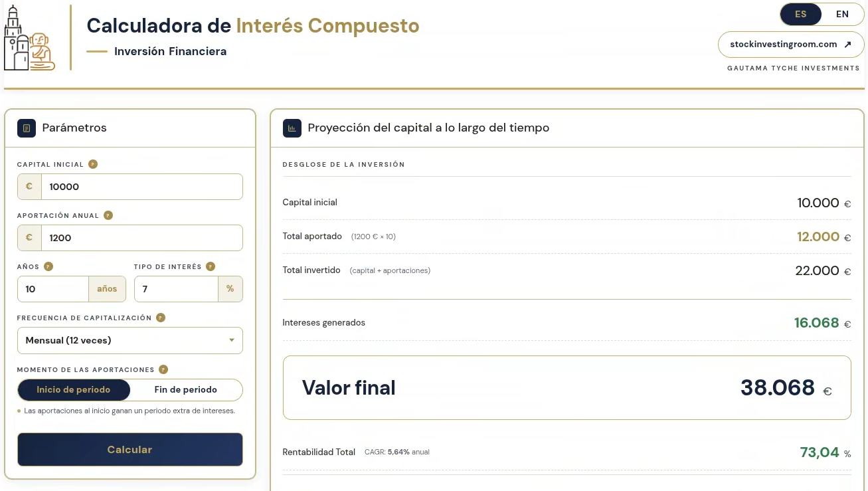868x491 pixels.
Task: Focus the Aportación Anual input field
Action: [x=141, y=238]
